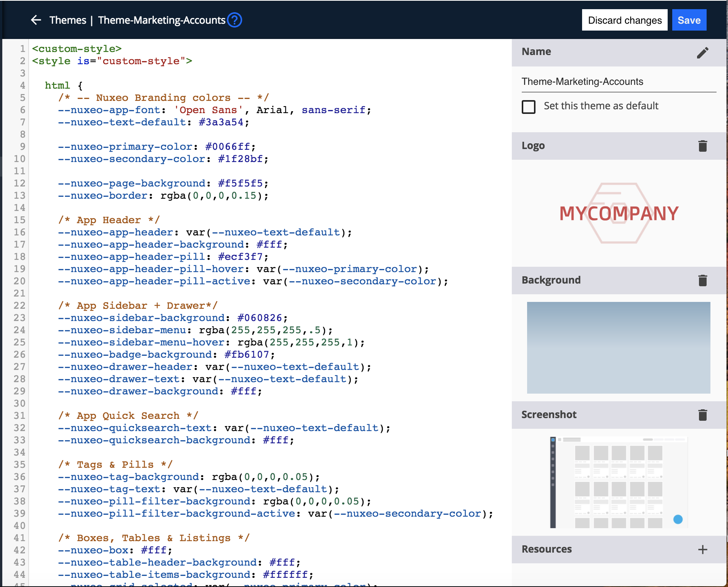This screenshot has height=587, width=728.
Task: Click the Resources section header
Action: [x=619, y=549]
